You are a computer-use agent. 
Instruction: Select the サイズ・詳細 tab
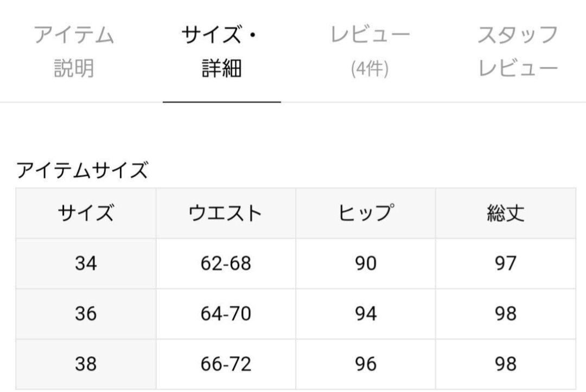(x=221, y=52)
